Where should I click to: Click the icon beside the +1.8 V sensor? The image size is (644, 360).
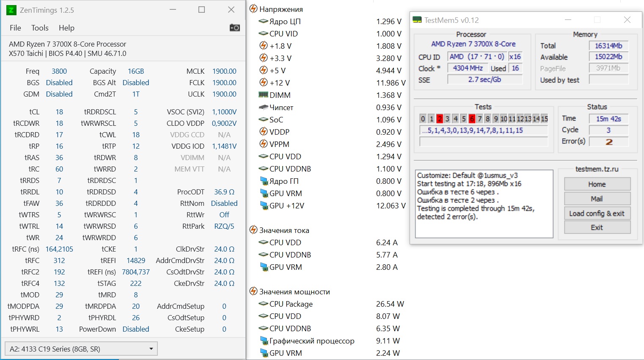(263, 46)
